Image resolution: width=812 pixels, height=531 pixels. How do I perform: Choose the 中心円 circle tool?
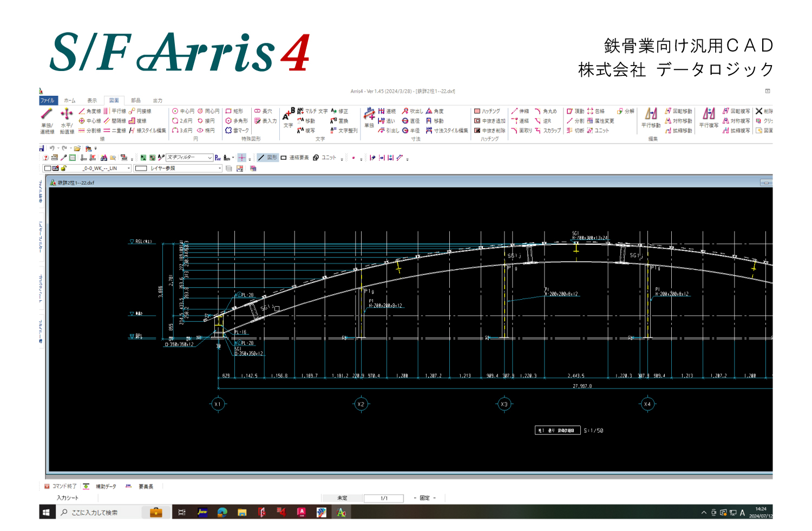(182, 111)
